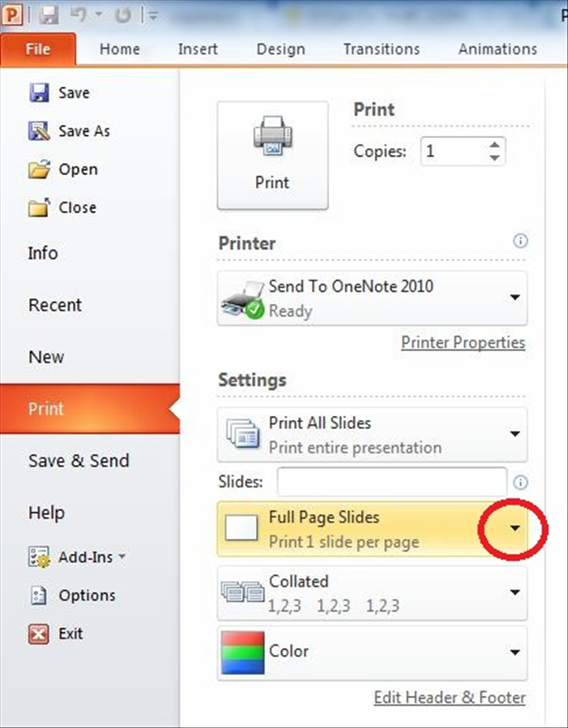Viewport: 568px width, 728px height.
Task: Expand the Collated dropdown
Action: [x=372, y=593]
